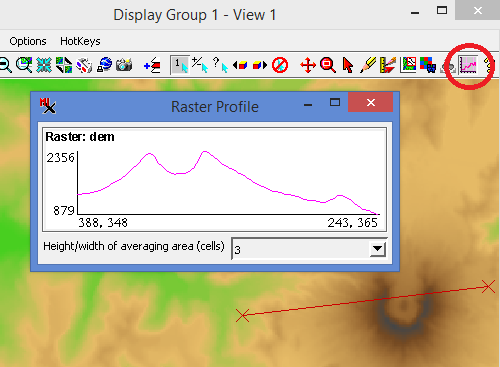Minimize the Raster Profile window
Viewport: 500px width, 367px height.
point(308,105)
